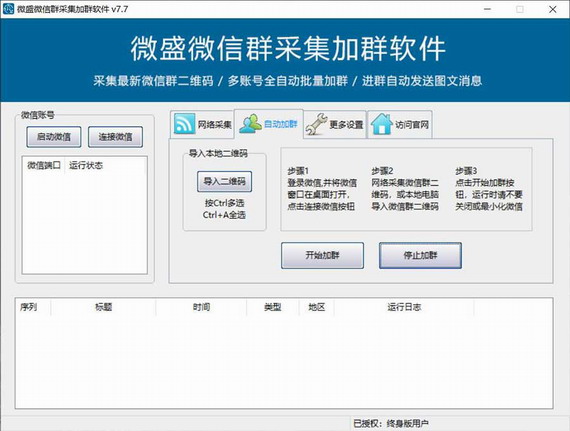Click the users icon on 自动加群 tab
This screenshot has height=431, width=570.
click(250, 124)
